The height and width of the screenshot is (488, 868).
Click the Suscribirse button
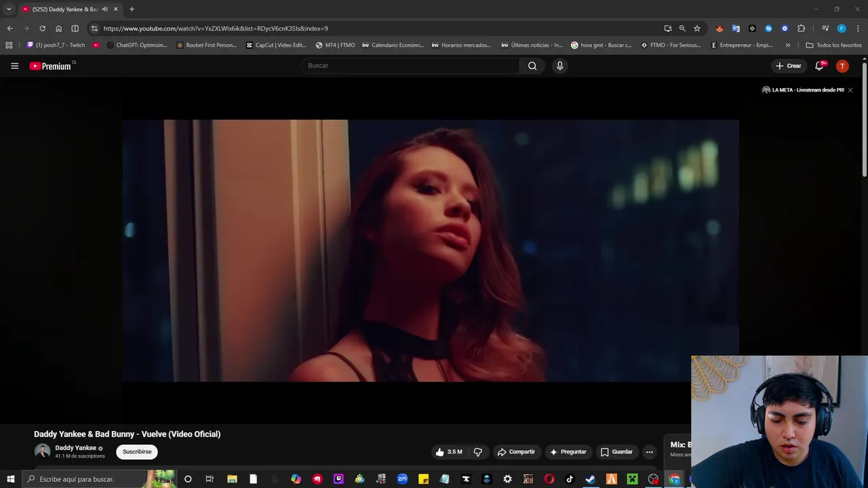coord(137,452)
